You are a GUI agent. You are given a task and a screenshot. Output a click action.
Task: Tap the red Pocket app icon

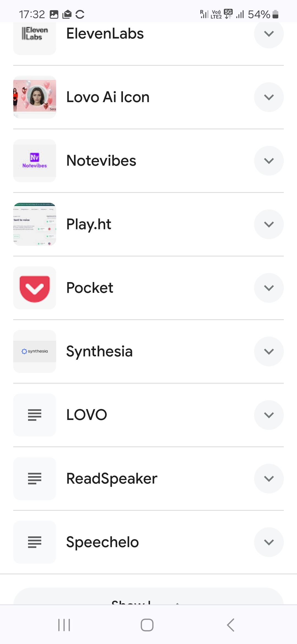[x=35, y=288]
